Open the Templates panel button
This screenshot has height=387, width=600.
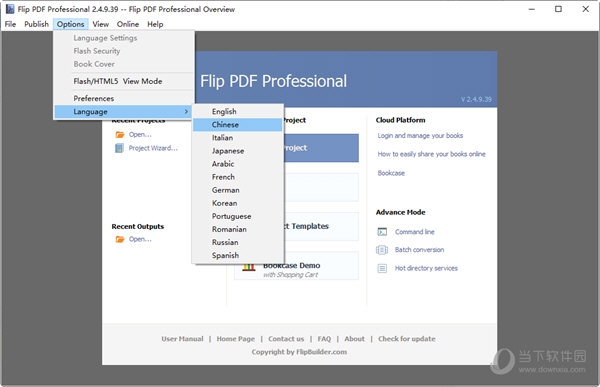pyautogui.click(x=321, y=226)
